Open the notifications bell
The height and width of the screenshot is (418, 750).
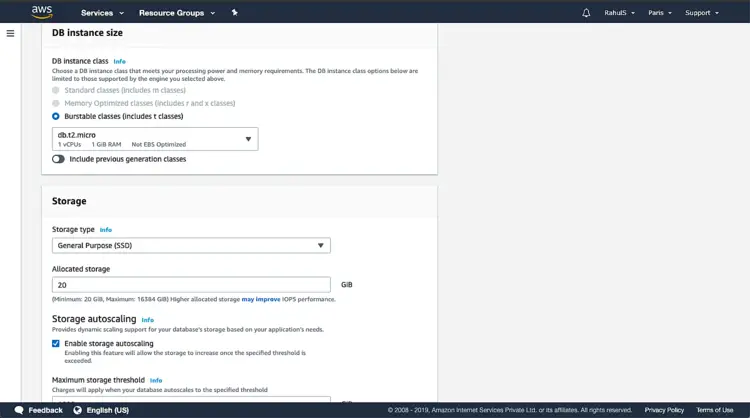(586, 13)
